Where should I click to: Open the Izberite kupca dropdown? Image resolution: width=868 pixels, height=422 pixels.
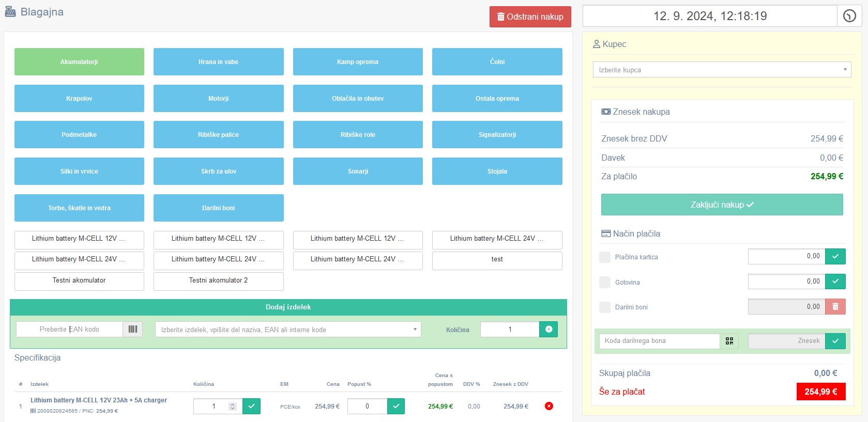721,70
